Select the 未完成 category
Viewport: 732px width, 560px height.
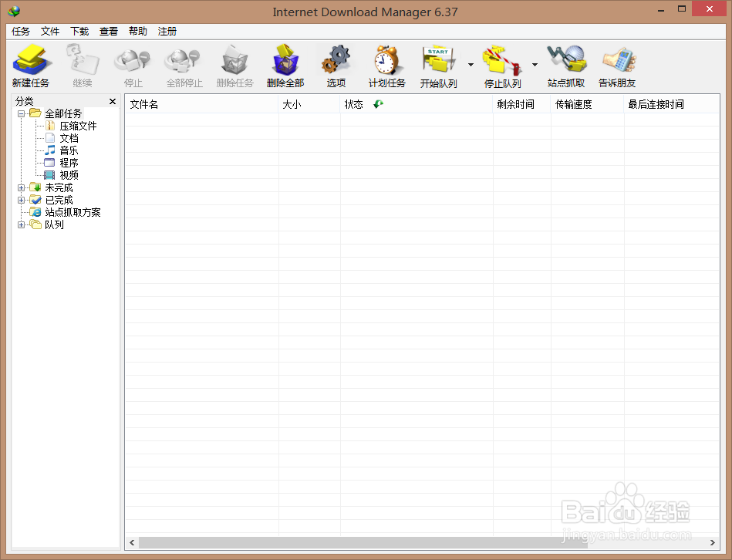[59, 187]
